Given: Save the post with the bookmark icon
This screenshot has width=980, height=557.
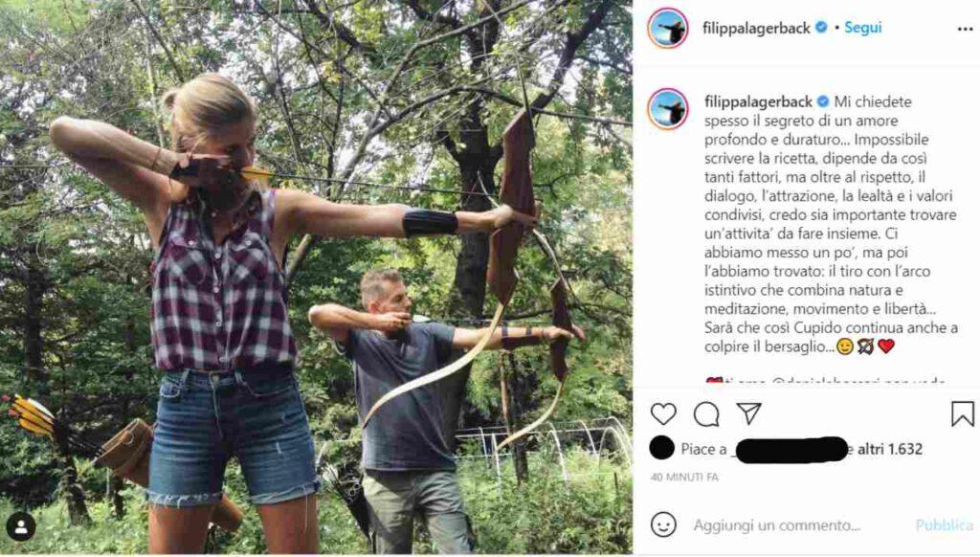Looking at the screenshot, I should (x=962, y=413).
